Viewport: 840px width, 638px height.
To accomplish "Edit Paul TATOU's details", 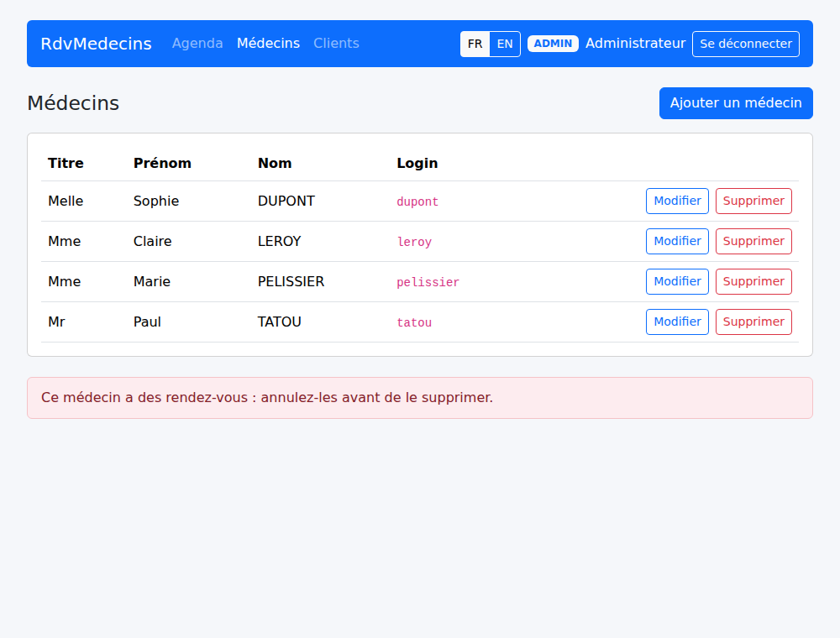I will [x=677, y=322].
